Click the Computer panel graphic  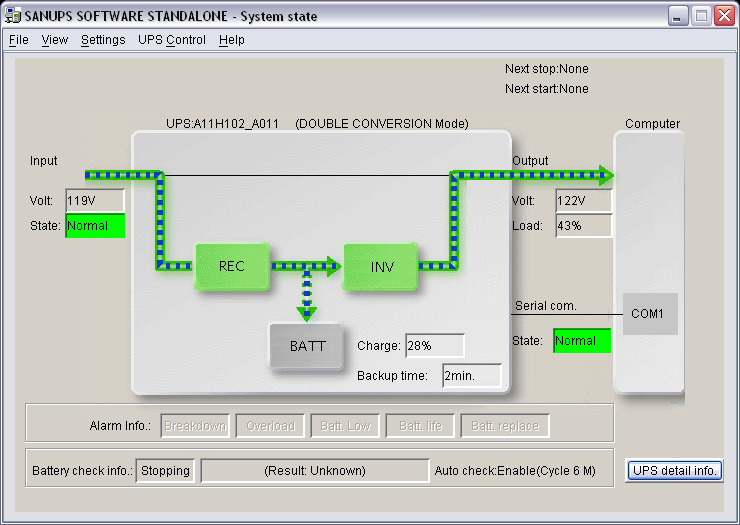coord(649,262)
